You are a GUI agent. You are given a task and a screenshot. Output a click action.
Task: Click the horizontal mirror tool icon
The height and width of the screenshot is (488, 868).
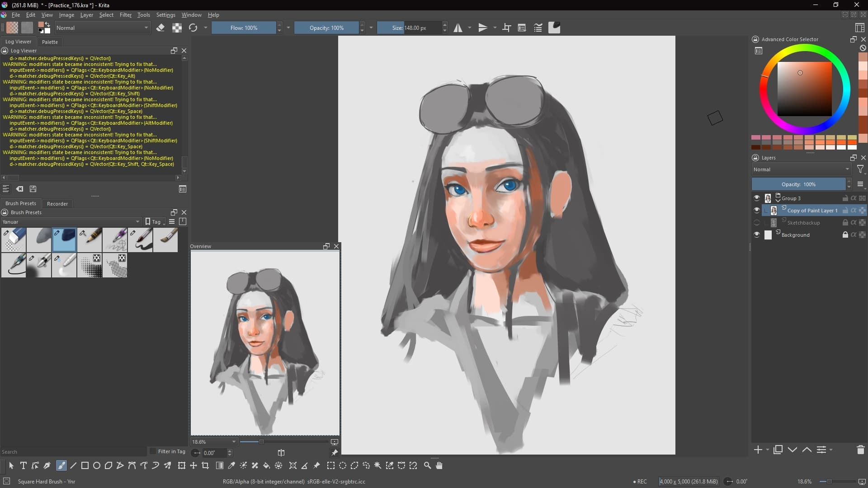[x=458, y=28]
